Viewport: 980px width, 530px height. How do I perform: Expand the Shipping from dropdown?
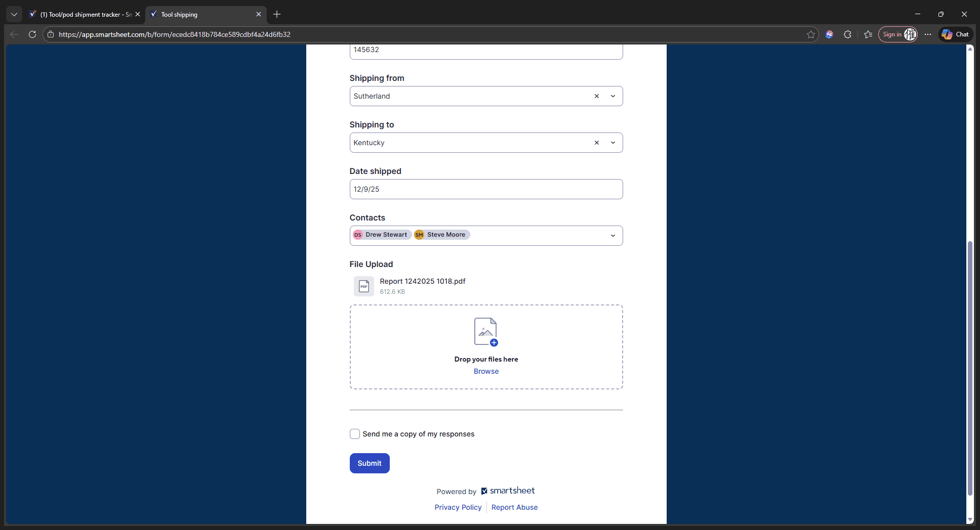[x=613, y=96]
